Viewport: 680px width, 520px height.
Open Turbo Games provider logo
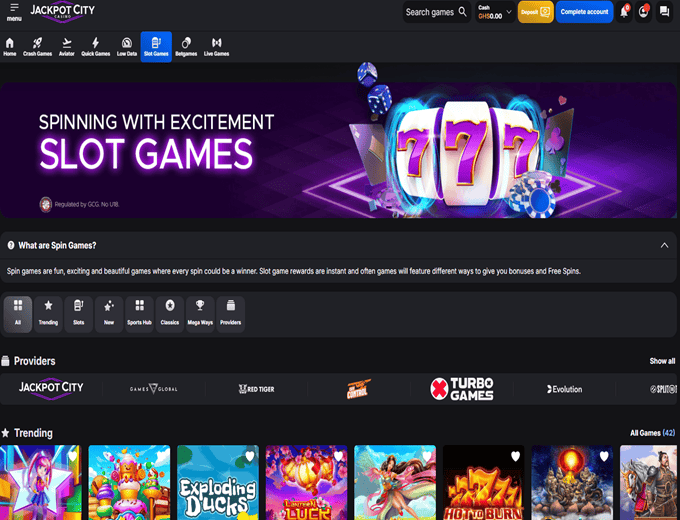tap(461, 389)
